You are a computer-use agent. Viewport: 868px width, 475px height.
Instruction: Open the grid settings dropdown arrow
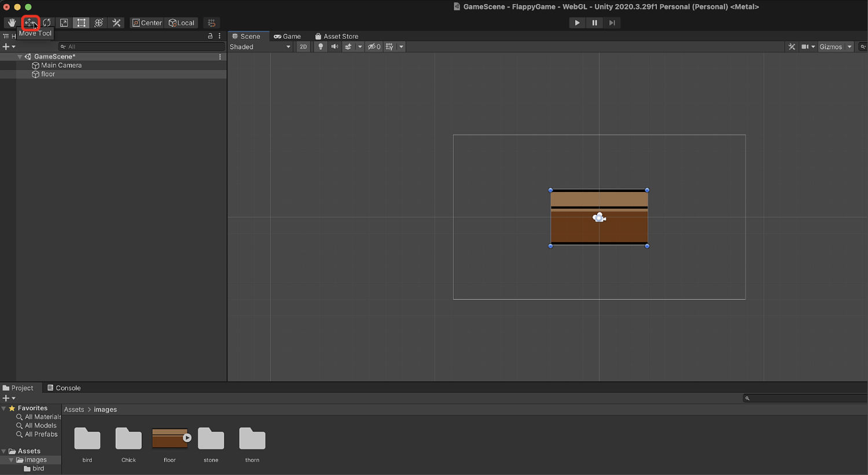[x=401, y=47]
